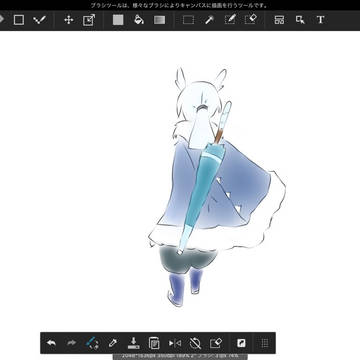Tap the canvas info status text below toolbar
This screenshot has width=360, height=360.
[180, 356]
